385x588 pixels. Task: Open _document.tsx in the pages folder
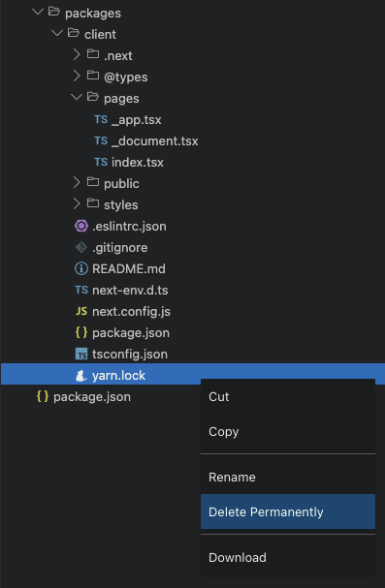[154, 141]
